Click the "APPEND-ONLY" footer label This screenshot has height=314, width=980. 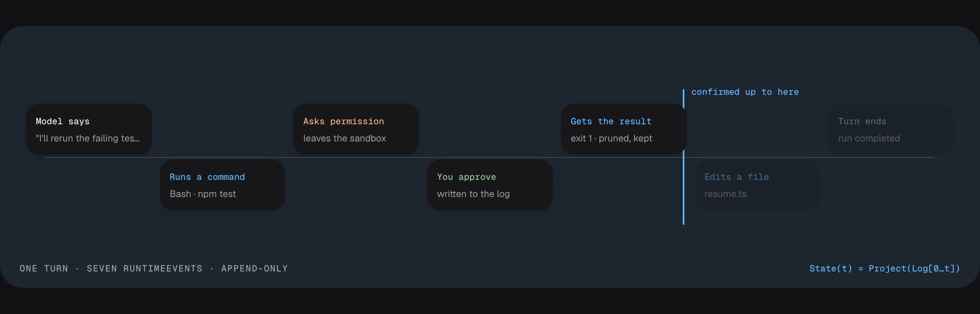click(254, 269)
